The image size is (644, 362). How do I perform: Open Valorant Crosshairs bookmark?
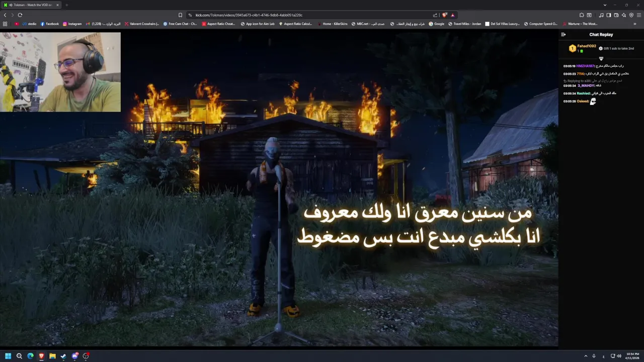[x=141, y=24]
